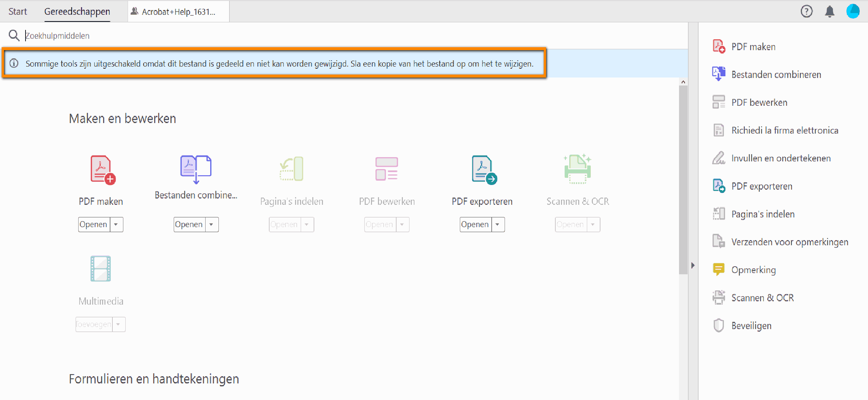
Task: Switch to Acrobat+Help document tab
Action: pos(178,12)
